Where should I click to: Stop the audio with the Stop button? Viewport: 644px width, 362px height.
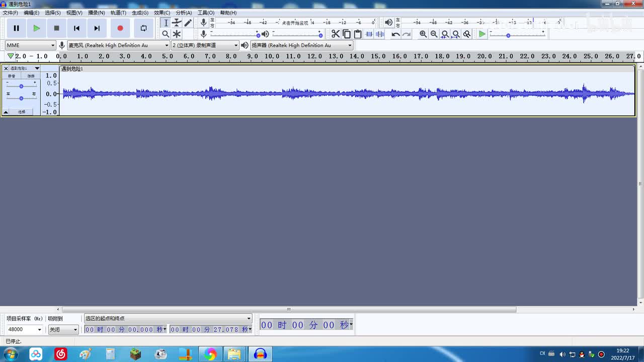(x=56, y=29)
